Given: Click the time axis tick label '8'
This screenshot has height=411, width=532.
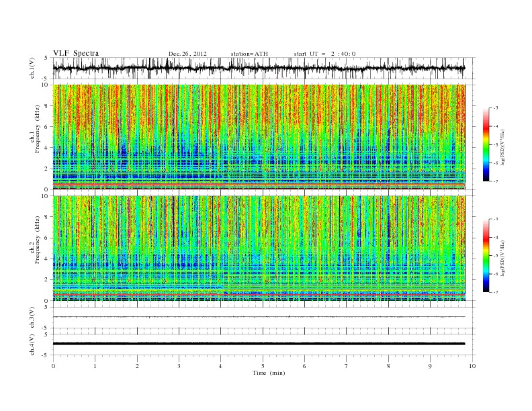Looking at the screenshot, I should point(388,366).
